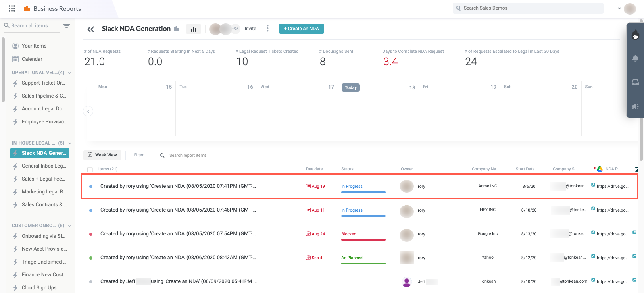Click the Search Sales Demos field
This screenshot has height=293, width=644.
[x=528, y=8]
